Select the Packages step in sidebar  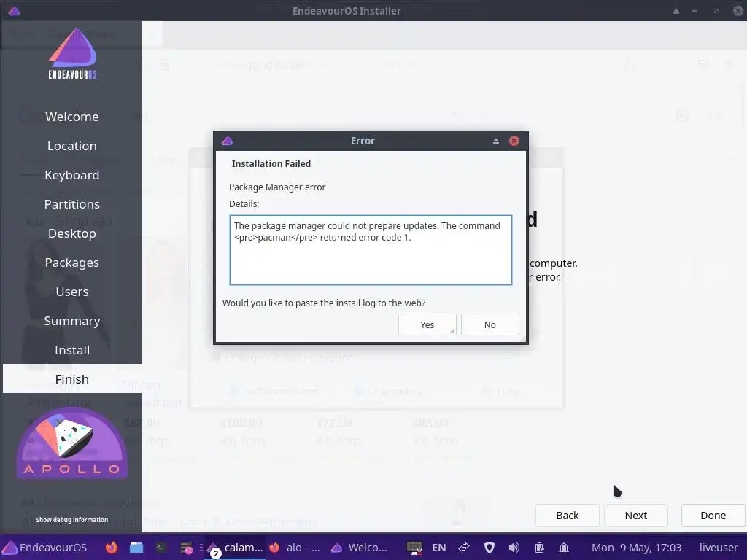coord(72,262)
